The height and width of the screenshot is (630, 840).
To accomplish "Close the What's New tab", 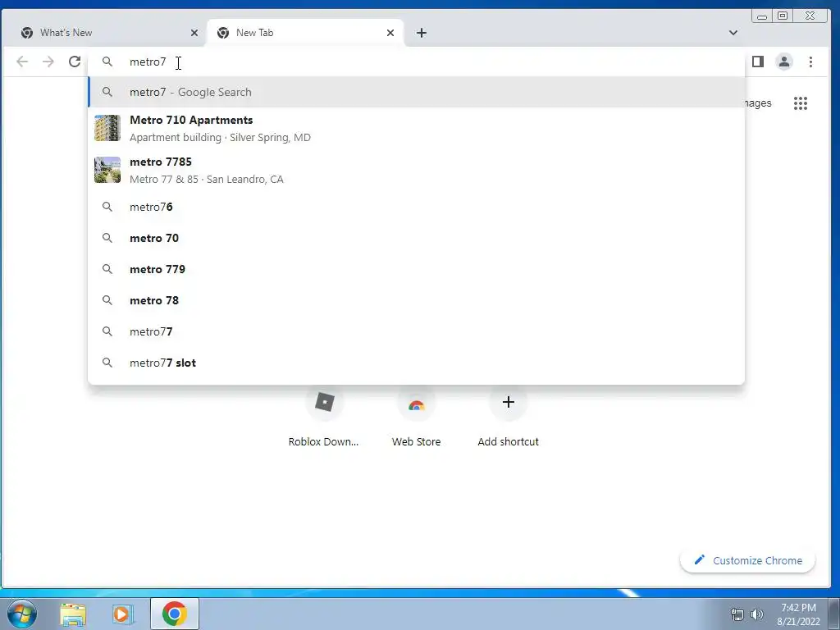I will coord(194,33).
